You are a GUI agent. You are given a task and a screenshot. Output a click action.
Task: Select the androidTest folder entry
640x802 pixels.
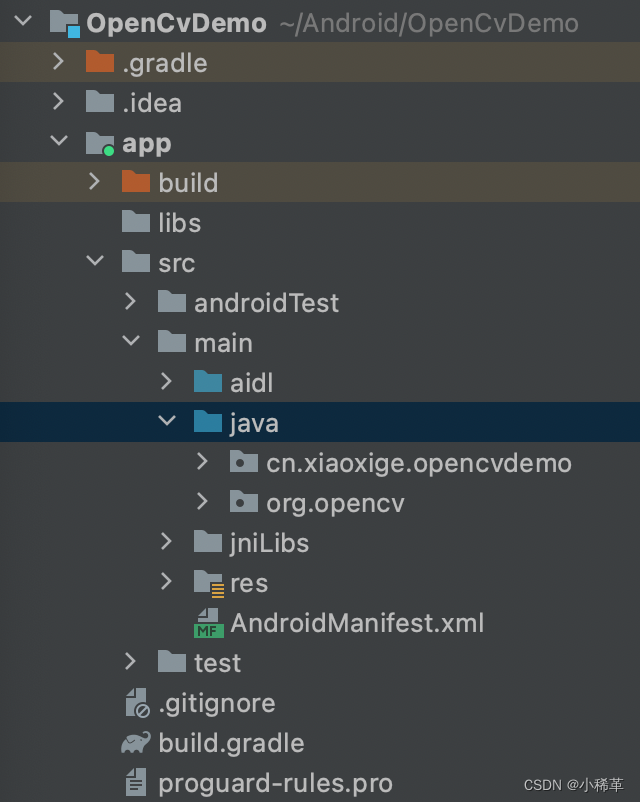(x=266, y=303)
